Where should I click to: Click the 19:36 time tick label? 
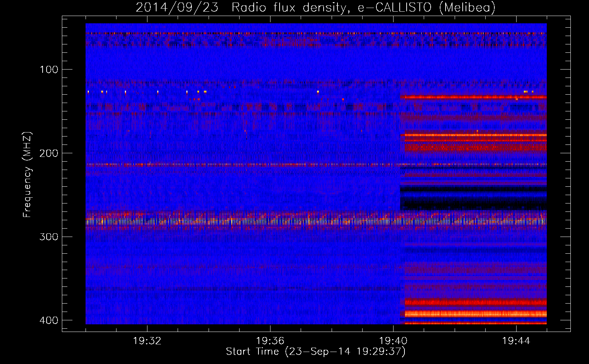pos(270,341)
